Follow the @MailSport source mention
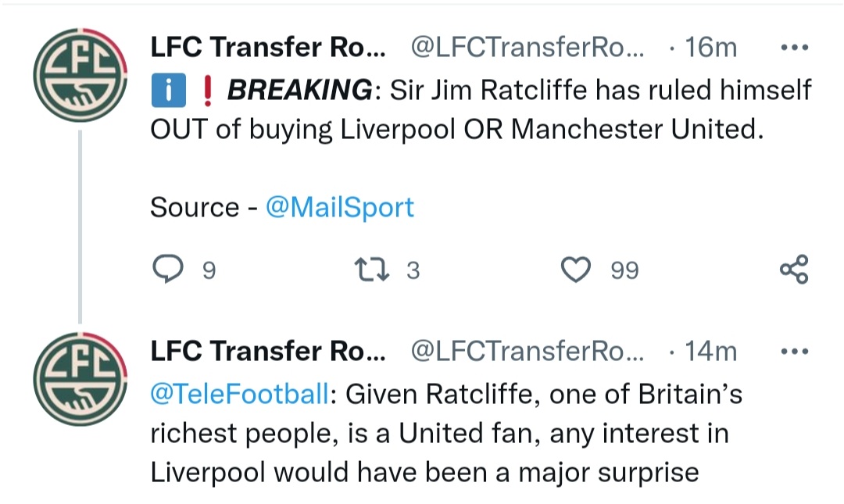 (x=340, y=208)
